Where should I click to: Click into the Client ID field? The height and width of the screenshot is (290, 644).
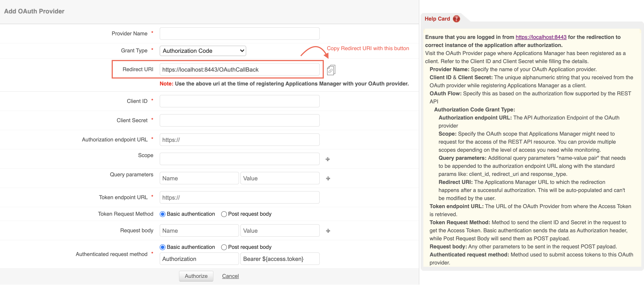(239, 101)
